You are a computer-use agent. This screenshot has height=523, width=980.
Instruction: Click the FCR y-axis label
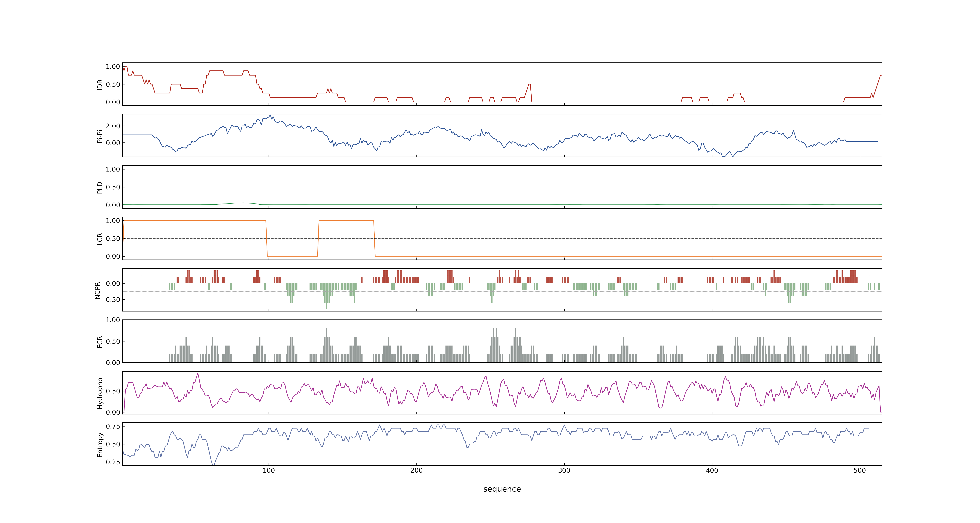tap(100, 341)
